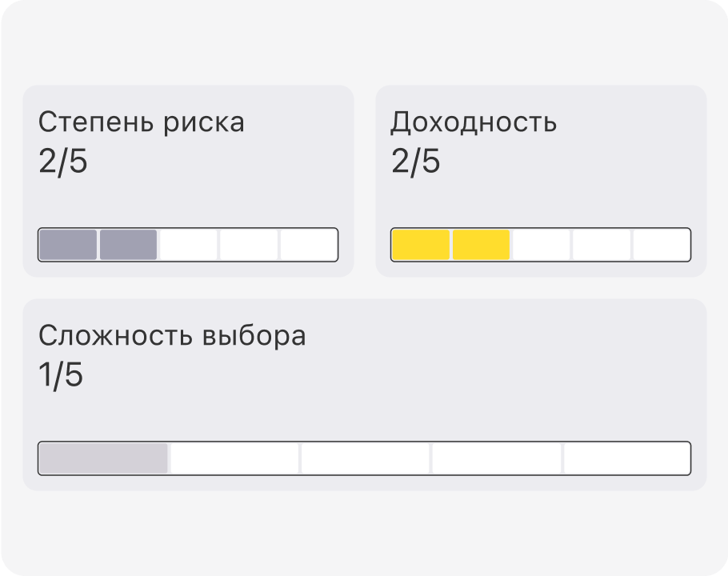The image size is (728, 576).
Task: Select filled light-grey Сложность выбора segment
Action: 103,458
